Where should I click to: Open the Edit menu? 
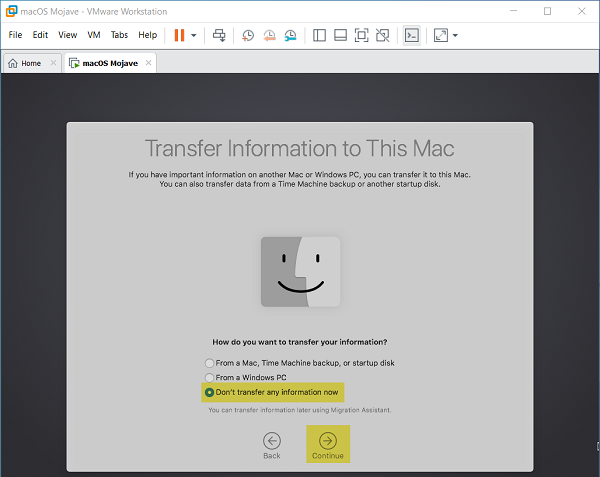40,35
